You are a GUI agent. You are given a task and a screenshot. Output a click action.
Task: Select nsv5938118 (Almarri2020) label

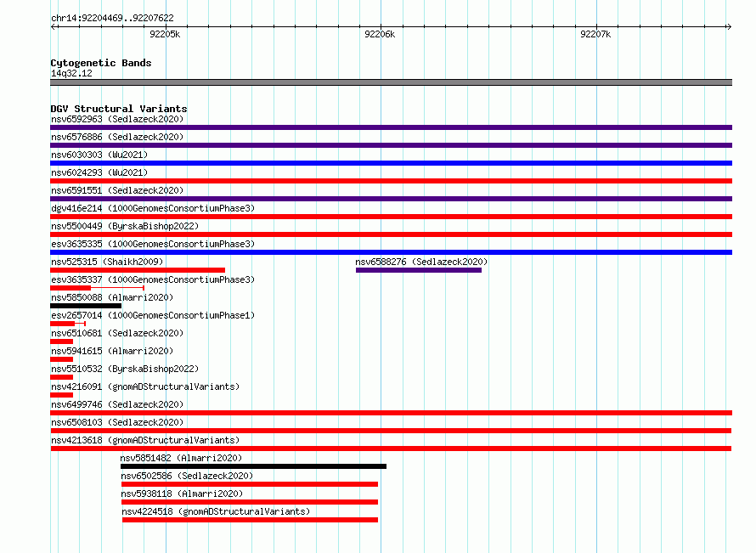[182, 494]
